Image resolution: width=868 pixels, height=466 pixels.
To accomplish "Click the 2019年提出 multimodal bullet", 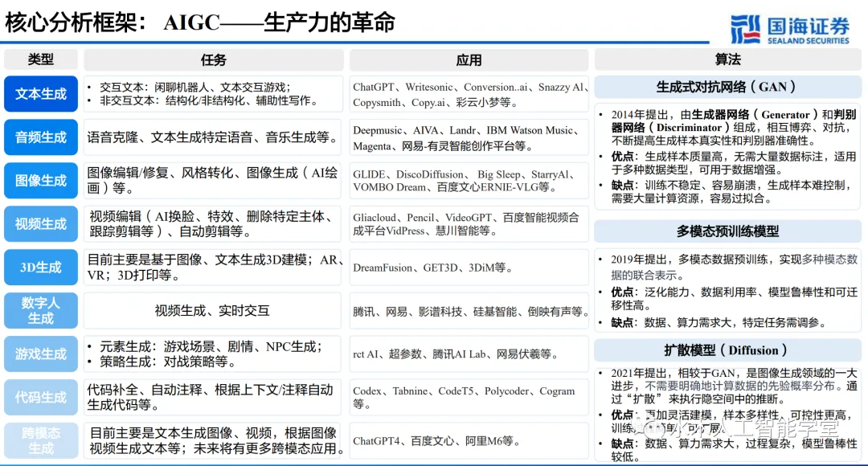I will 728,268.
